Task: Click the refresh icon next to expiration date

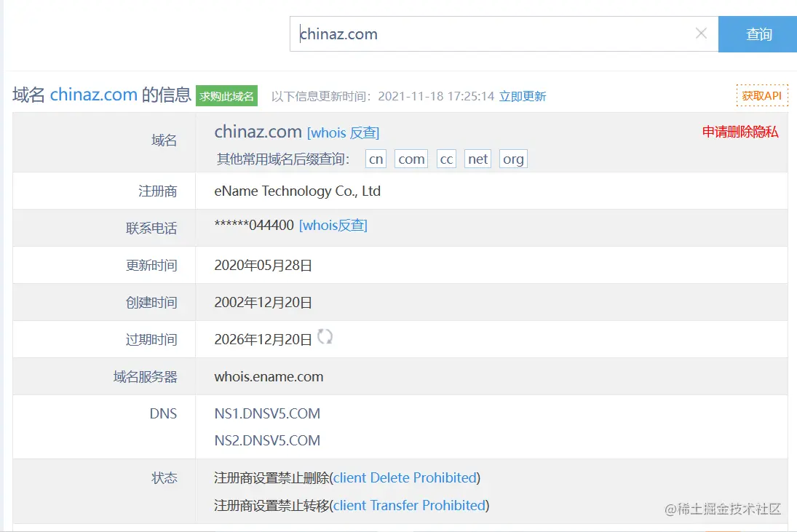Action: point(325,336)
